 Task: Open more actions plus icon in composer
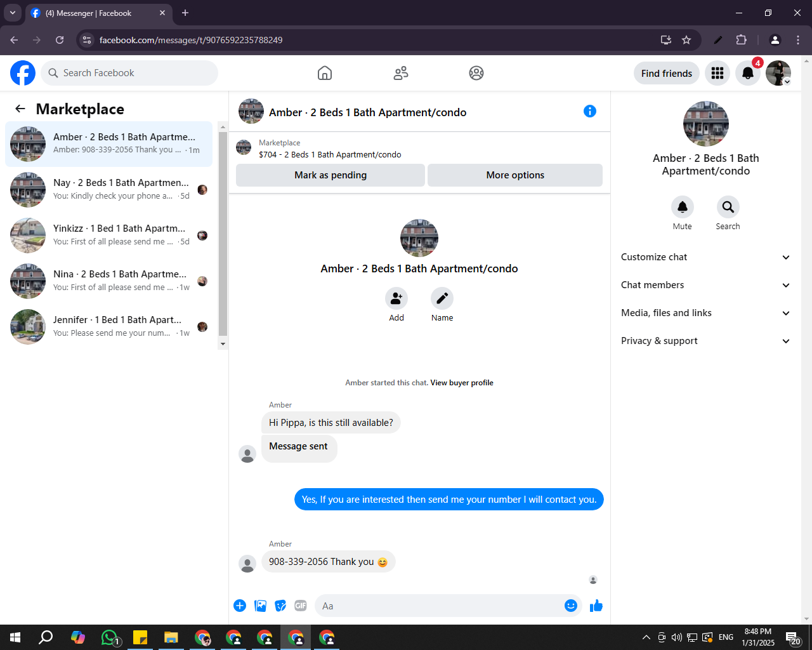pyautogui.click(x=240, y=606)
